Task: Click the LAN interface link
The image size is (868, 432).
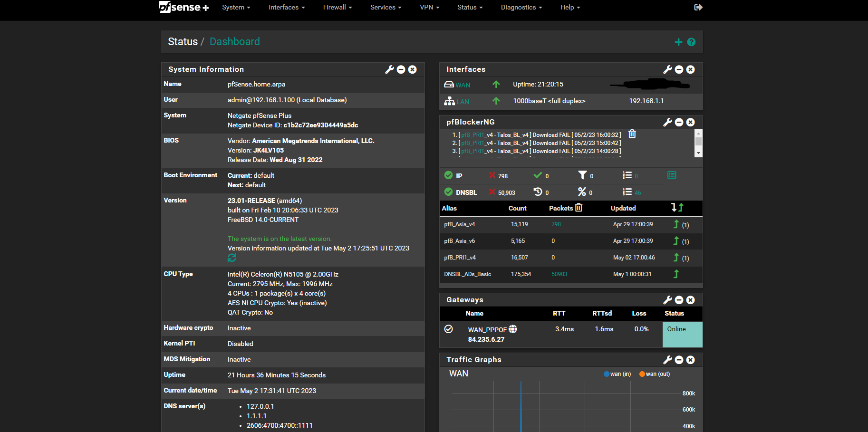Action: click(463, 102)
